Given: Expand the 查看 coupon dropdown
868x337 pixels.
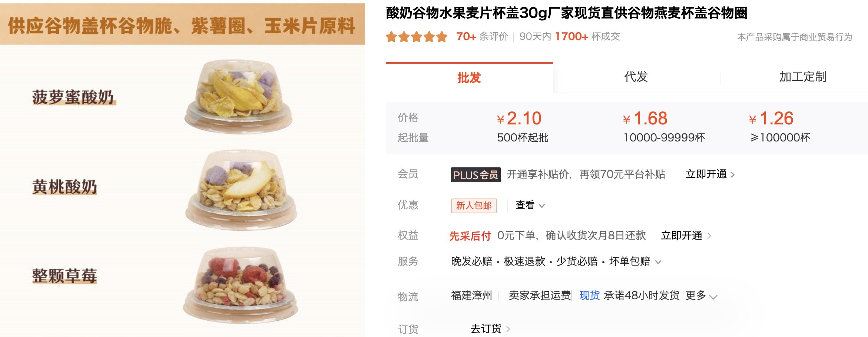Looking at the screenshot, I should tap(530, 205).
